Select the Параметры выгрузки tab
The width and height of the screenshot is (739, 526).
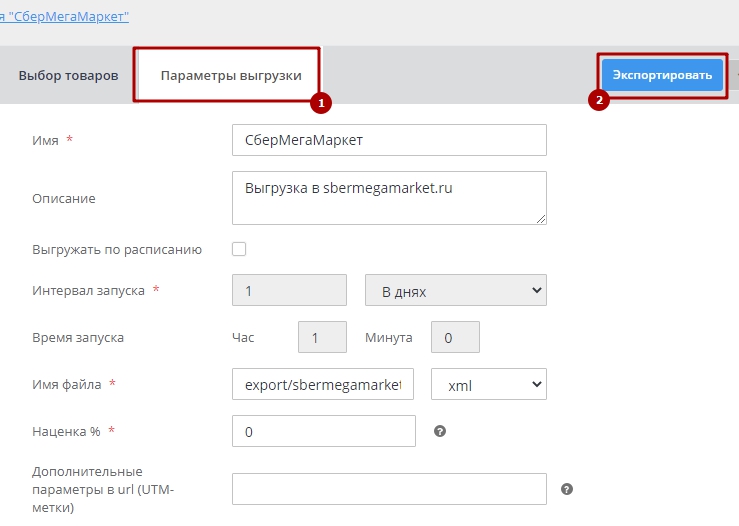231,75
